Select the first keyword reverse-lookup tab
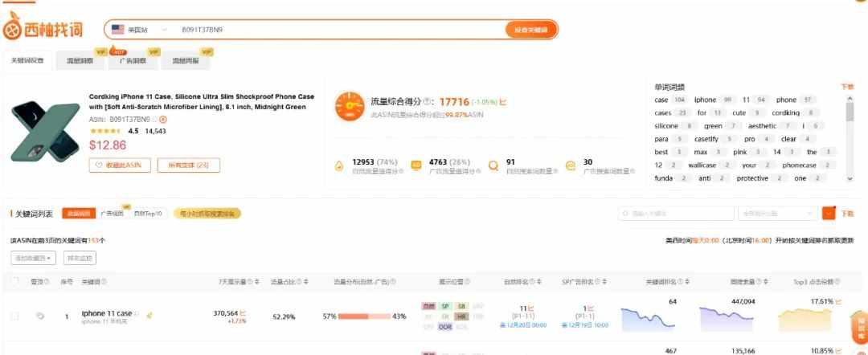The image size is (868, 355). tap(27, 61)
